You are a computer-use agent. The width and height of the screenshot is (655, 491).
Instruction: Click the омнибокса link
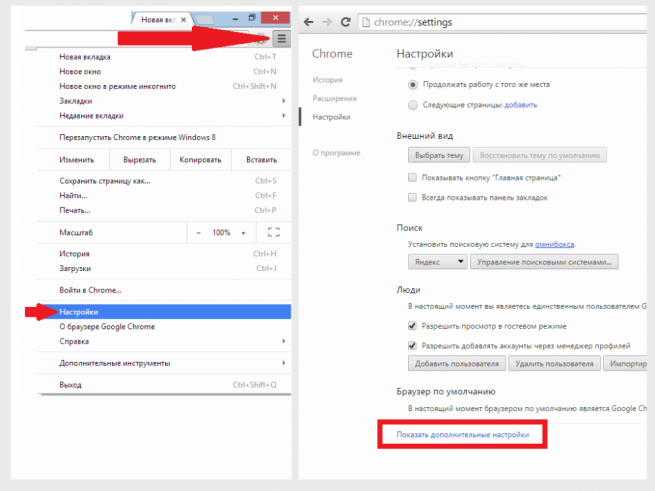point(554,244)
